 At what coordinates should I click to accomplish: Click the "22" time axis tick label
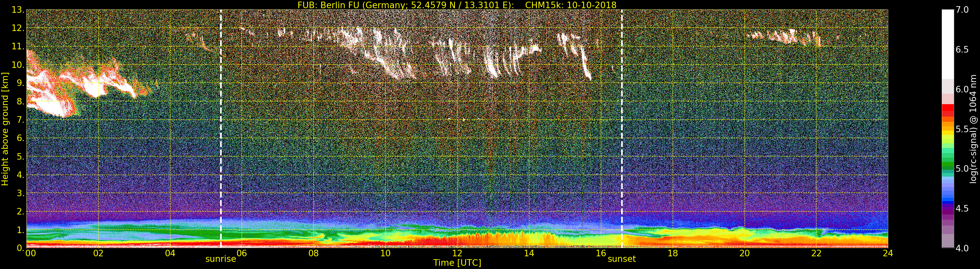[816, 253]
